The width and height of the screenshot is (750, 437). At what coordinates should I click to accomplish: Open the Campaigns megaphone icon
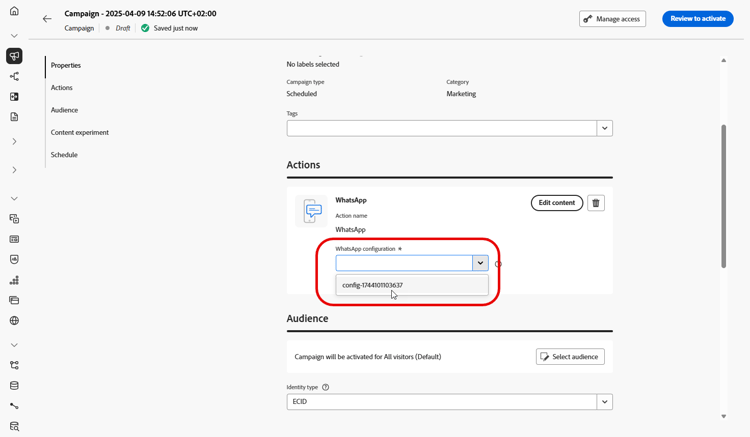(x=14, y=56)
